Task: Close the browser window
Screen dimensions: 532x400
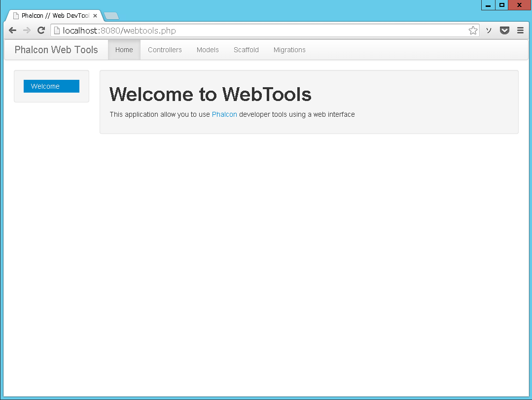Action: click(x=520, y=5)
